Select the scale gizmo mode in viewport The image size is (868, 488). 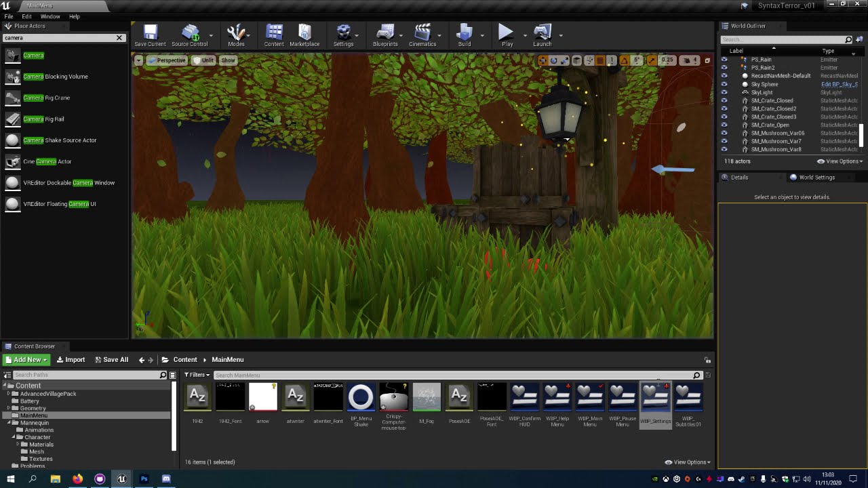coord(565,60)
